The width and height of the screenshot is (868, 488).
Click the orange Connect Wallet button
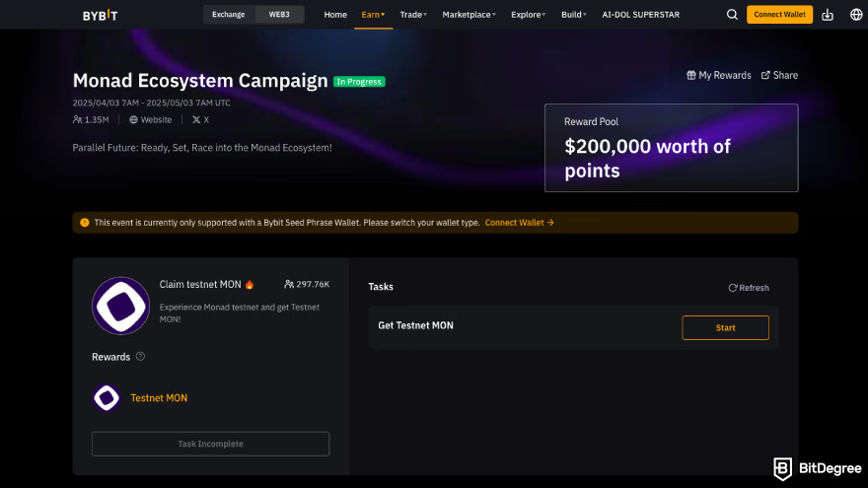779,15
